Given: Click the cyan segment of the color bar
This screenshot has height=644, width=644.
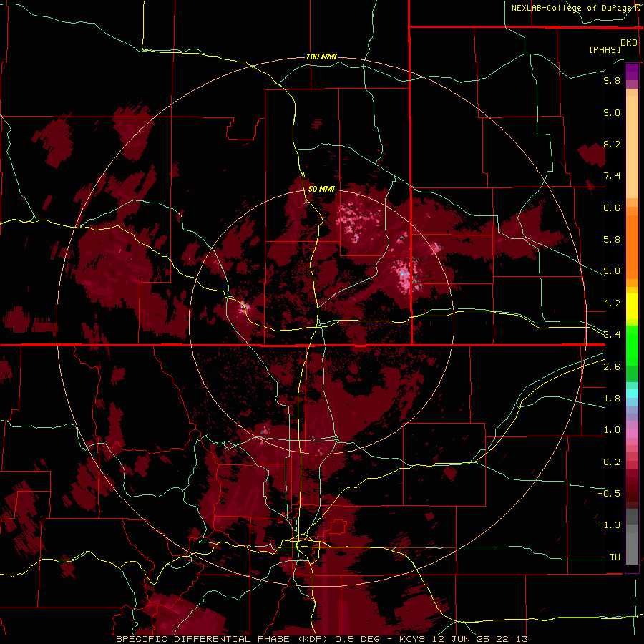Looking at the screenshot, I should click(x=632, y=394).
